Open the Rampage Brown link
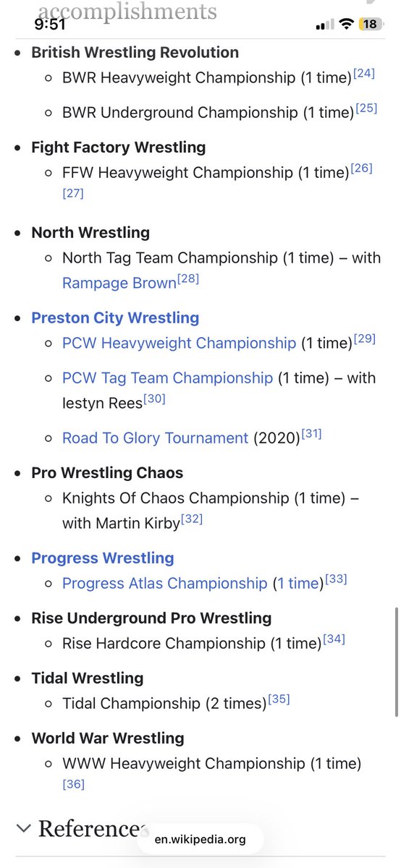This screenshot has width=401, height=868. tap(119, 283)
